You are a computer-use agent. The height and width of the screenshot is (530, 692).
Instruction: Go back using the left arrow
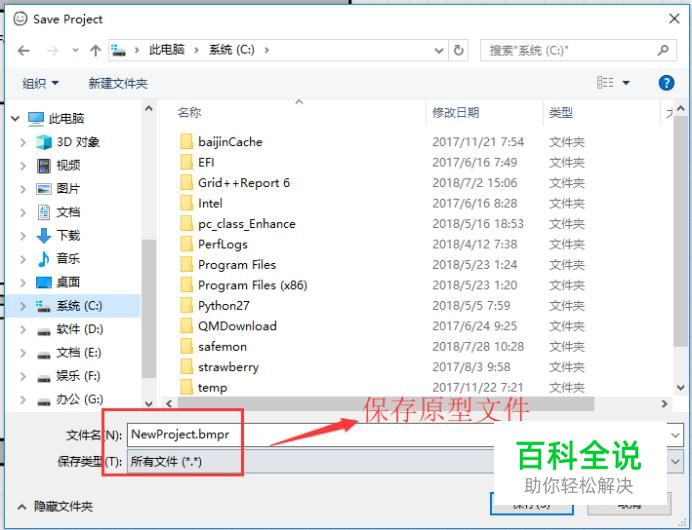click(23, 51)
